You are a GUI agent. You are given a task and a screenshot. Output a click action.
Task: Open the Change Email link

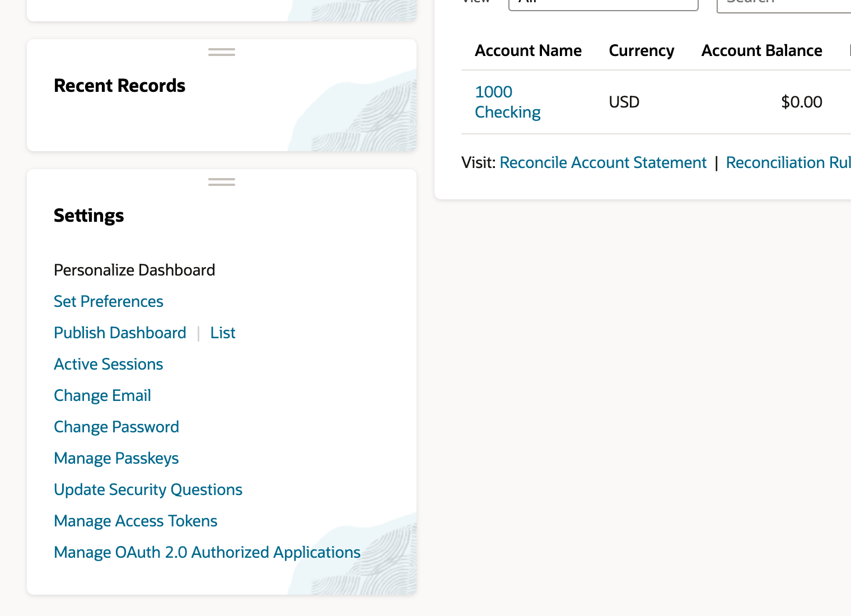tap(102, 395)
